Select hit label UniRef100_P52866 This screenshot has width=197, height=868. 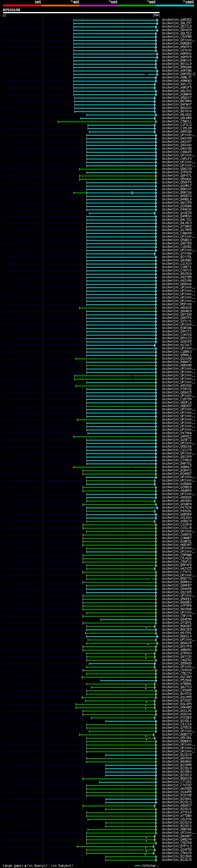coord(177,680)
